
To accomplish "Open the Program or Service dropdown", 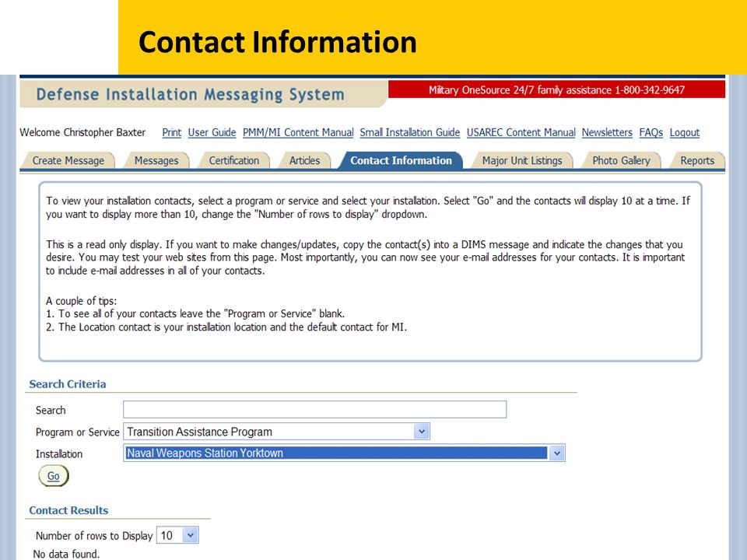I will 276,432.
